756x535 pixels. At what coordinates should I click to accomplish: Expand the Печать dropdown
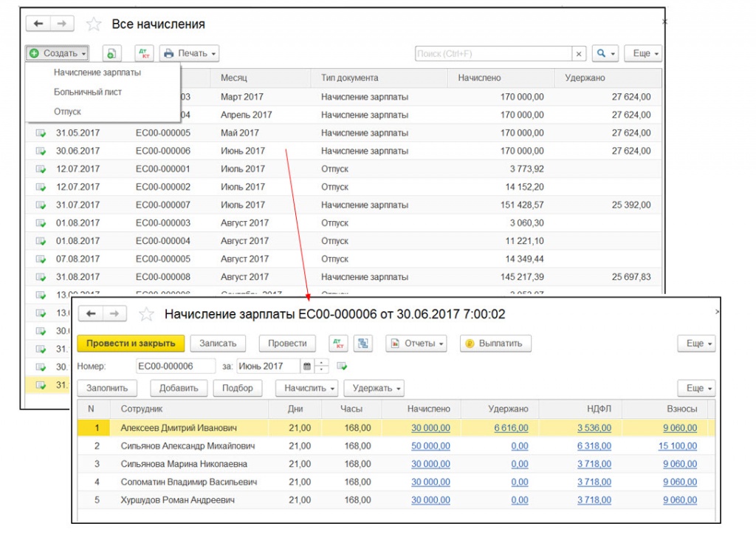(190, 53)
